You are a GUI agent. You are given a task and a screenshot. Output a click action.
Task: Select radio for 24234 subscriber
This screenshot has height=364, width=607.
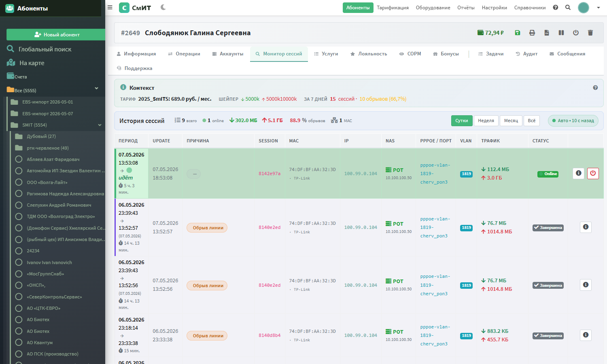pyautogui.click(x=19, y=251)
